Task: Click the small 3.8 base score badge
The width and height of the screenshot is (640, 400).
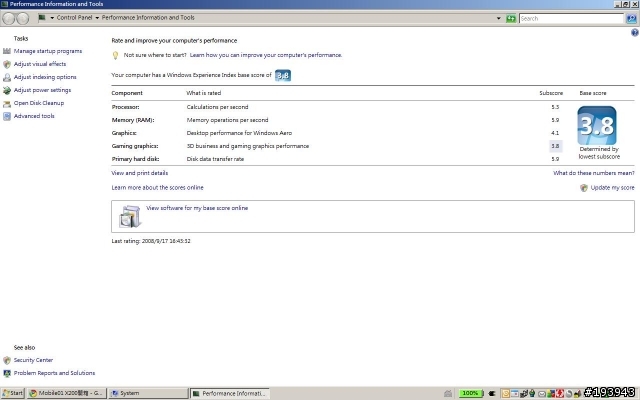Action: (283, 76)
